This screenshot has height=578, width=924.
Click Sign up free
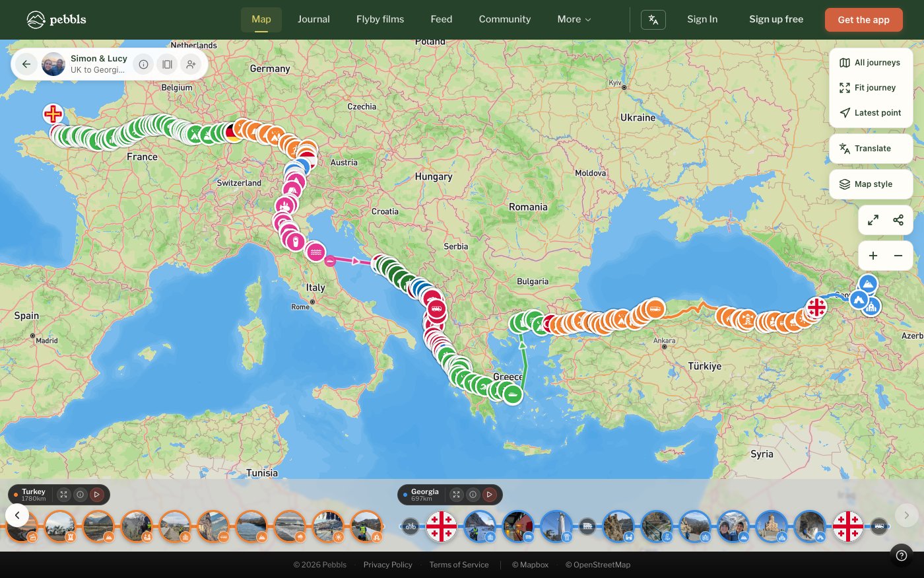tap(776, 20)
